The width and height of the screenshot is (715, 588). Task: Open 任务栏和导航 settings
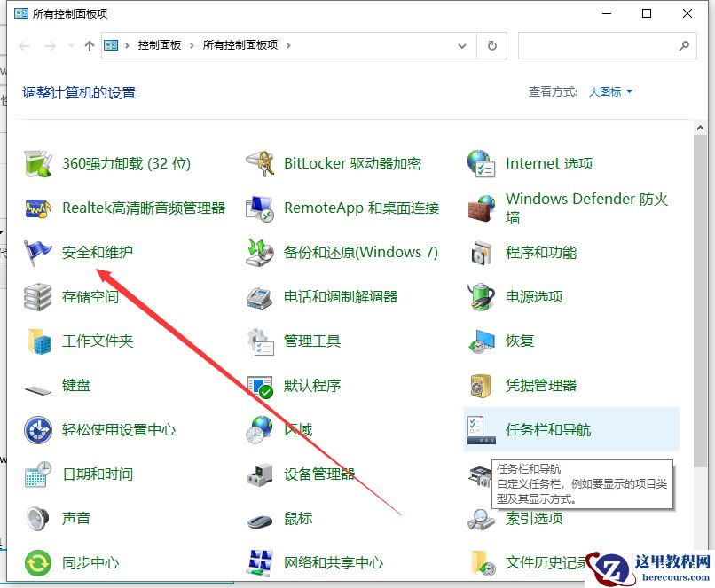click(x=550, y=429)
